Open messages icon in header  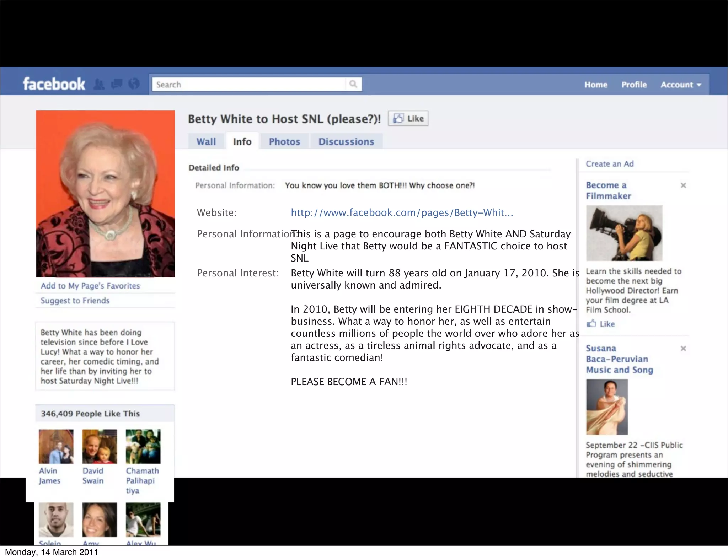pos(117,85)
